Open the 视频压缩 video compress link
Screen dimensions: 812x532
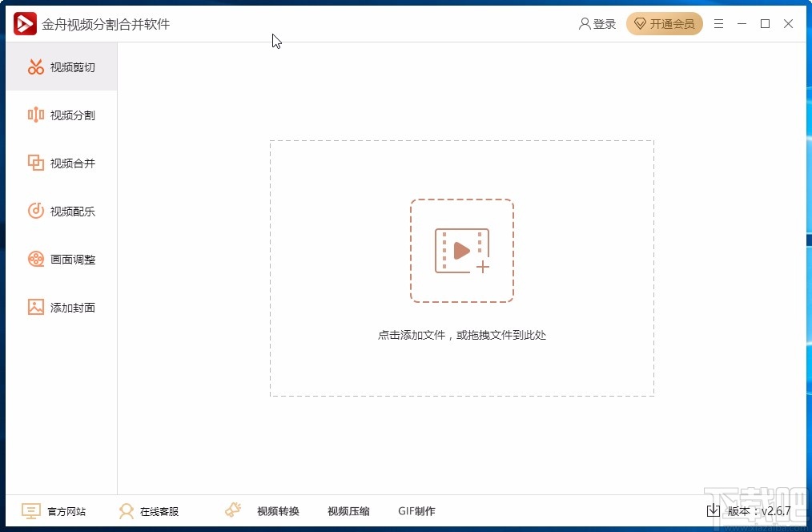348,511
